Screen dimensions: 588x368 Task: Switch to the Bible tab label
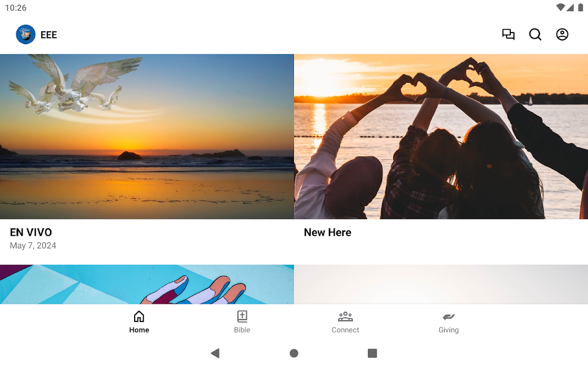click(242, 330)
